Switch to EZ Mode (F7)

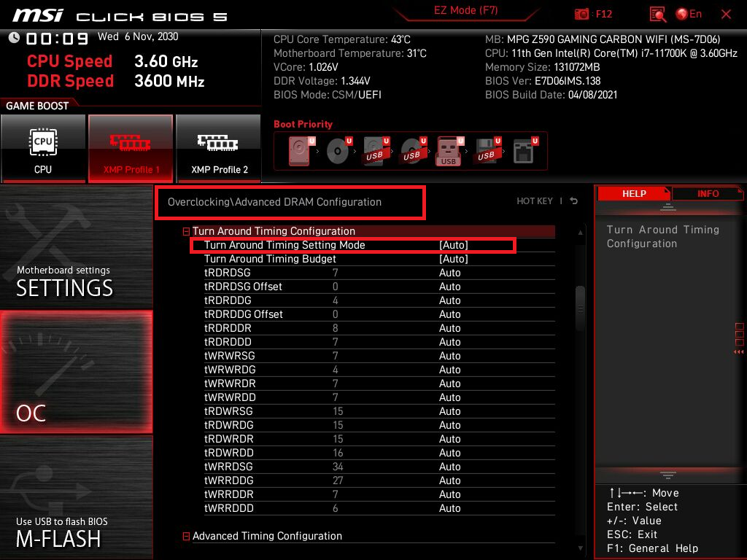tap(465, 10)
